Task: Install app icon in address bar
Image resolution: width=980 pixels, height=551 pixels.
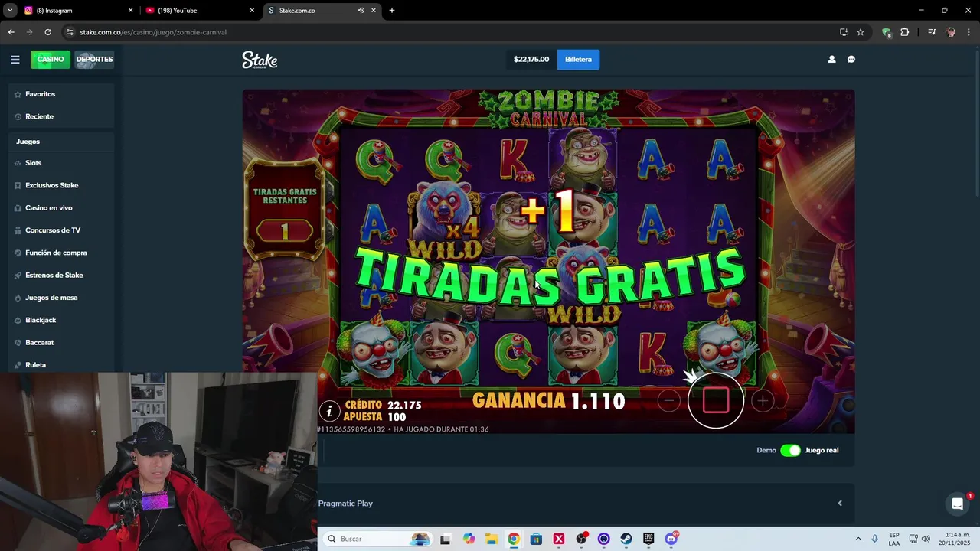Action: point(844,32)
